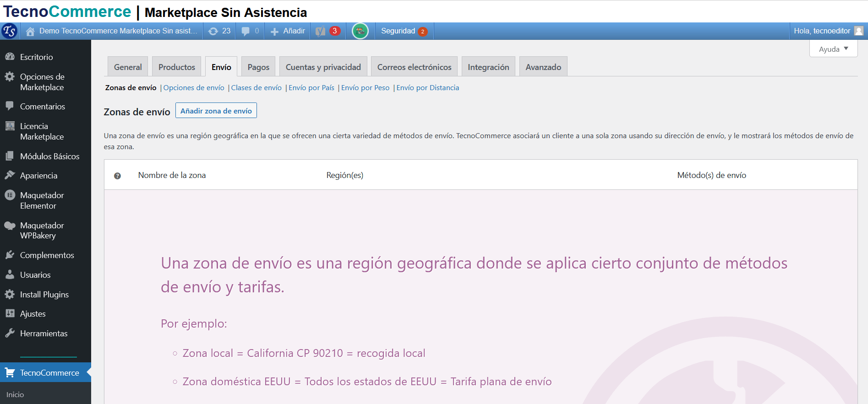The image size is (868, 404).
Task: Click the Región(es) column header
Action: coord(345,175)
